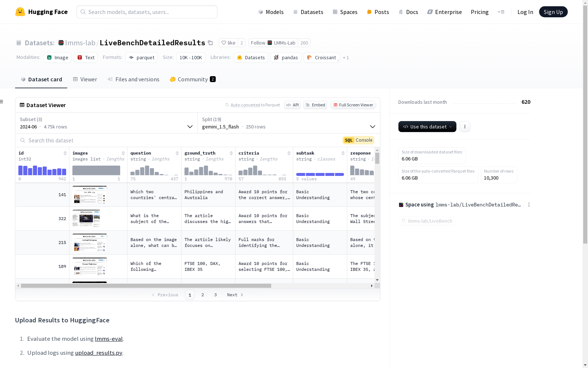The image size is (588, 368).
Task: Open the navigation overflow menu icon
Action: [x=501, y=12]
